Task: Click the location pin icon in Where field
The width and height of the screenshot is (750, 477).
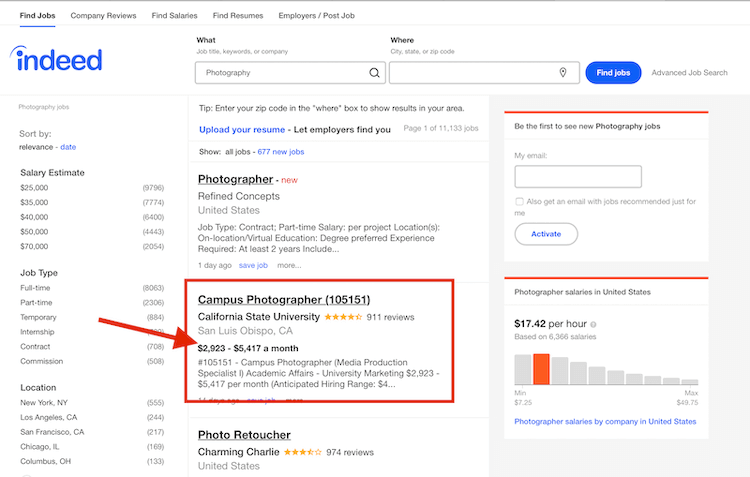Action: click(x=563, y=73)
